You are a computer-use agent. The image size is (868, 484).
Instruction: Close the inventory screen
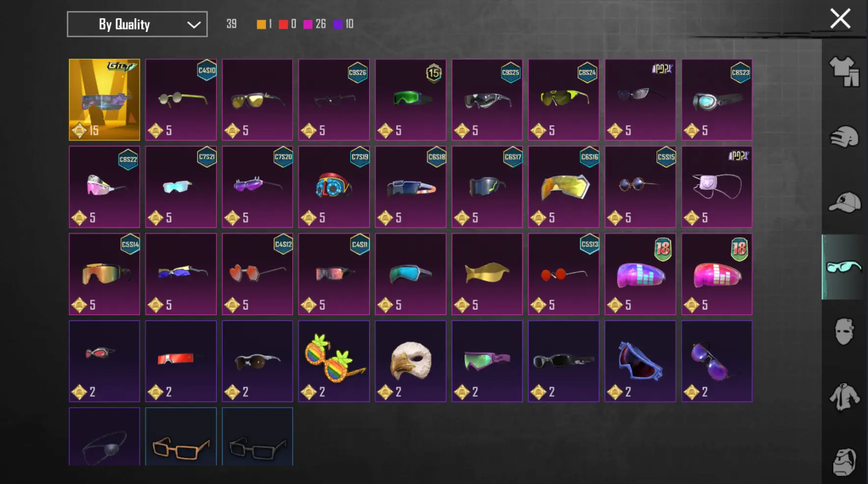pos(840,19)
